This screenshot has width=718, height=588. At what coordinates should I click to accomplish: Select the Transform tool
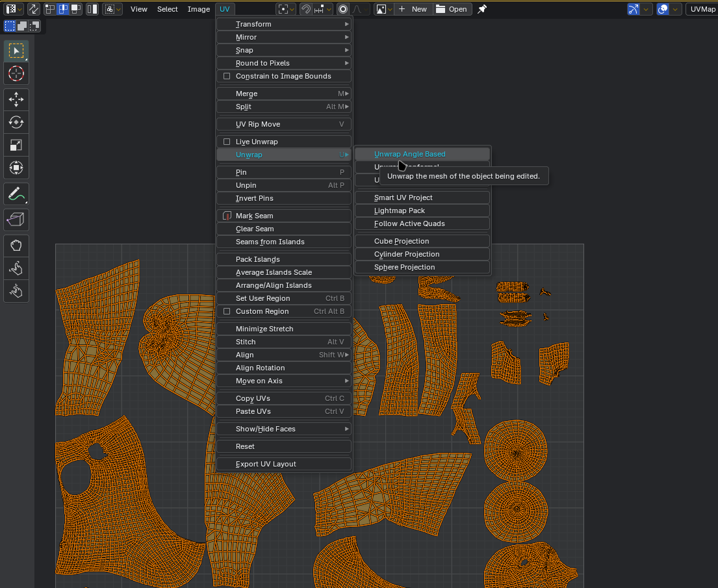coord(16,168)
